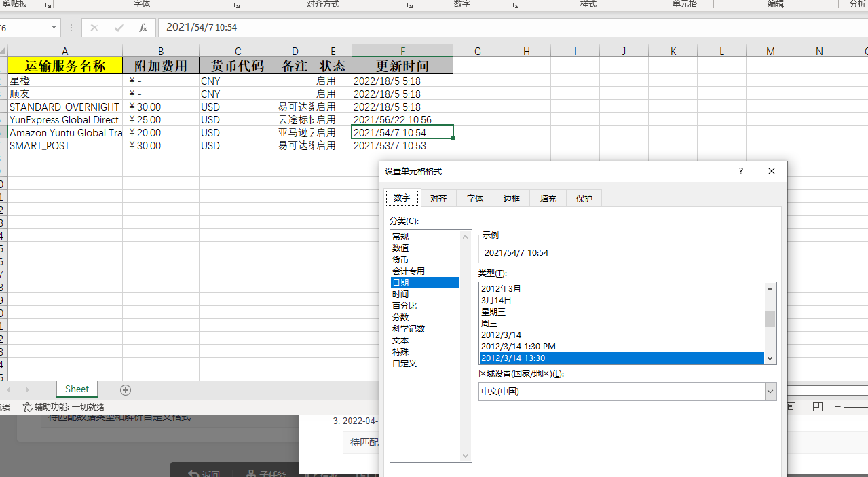Screen dimensions: 868x477
Task: Select the 时间 category in the list
Action: (400, 294)
